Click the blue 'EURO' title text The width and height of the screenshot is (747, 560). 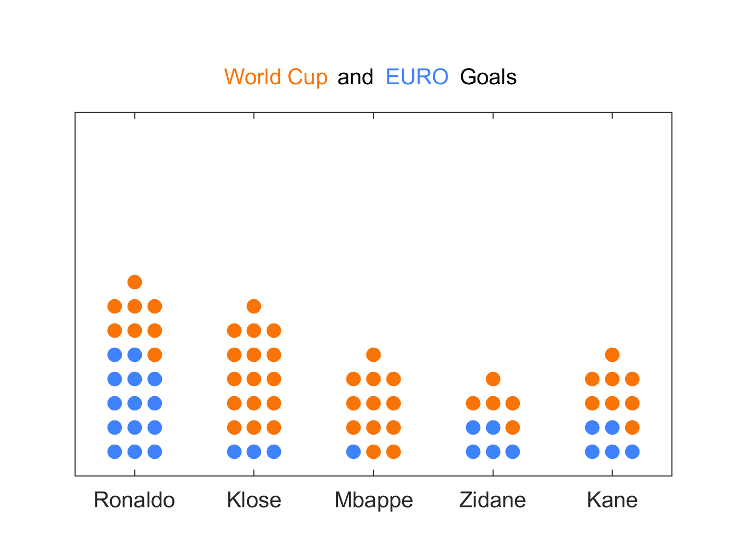[x=417, y=77]
